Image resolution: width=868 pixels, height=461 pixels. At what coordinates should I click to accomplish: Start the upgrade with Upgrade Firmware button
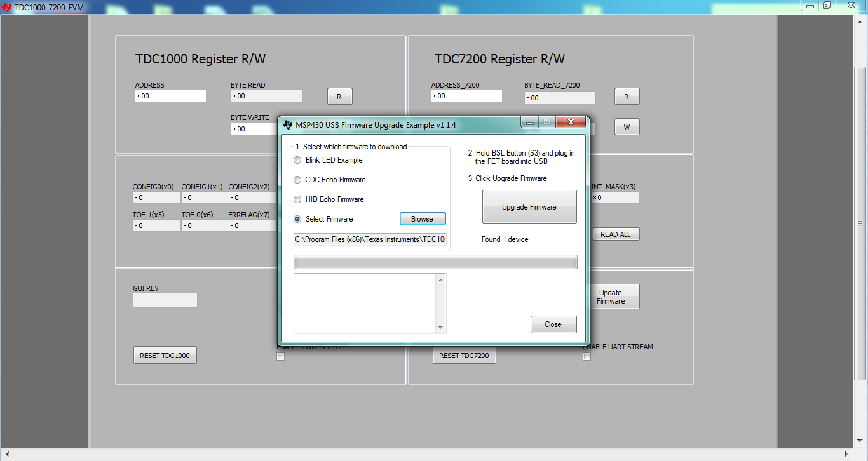tap(529, 207)
